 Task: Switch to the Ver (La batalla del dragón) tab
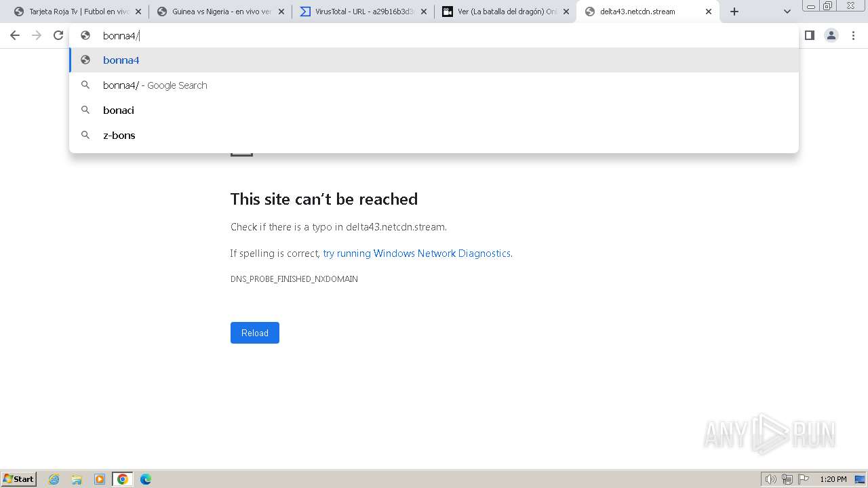tap(505, 12)
